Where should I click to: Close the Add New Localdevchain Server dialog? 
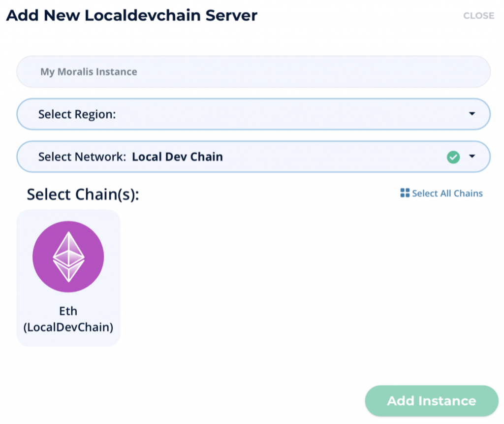pos(478,15)
